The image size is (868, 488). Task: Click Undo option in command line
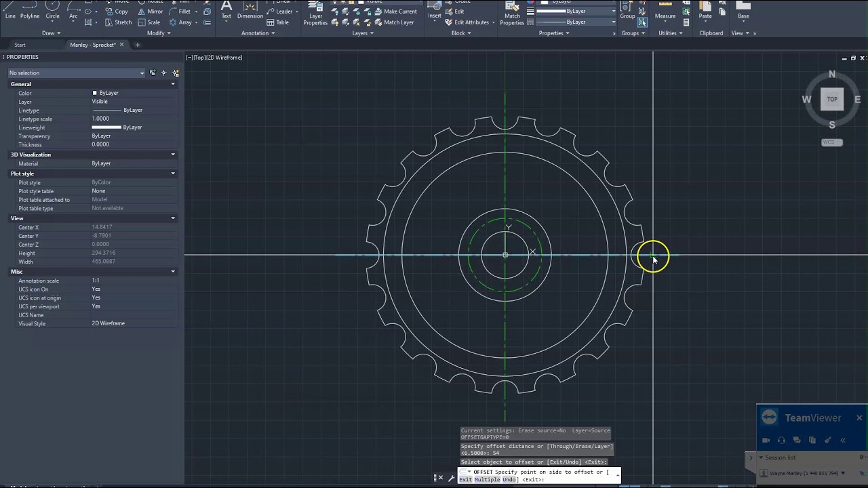pos(509,480)
